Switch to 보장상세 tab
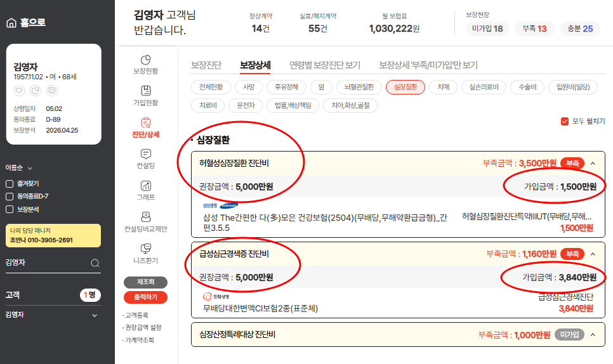This screenshot has width=613, height=364. [x=255, y=65]
